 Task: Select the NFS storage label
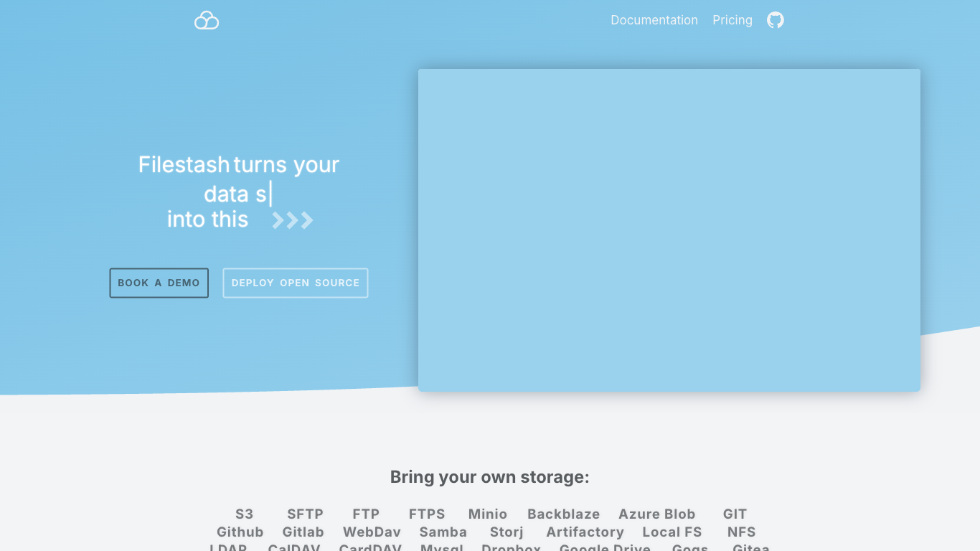(742, 532)
